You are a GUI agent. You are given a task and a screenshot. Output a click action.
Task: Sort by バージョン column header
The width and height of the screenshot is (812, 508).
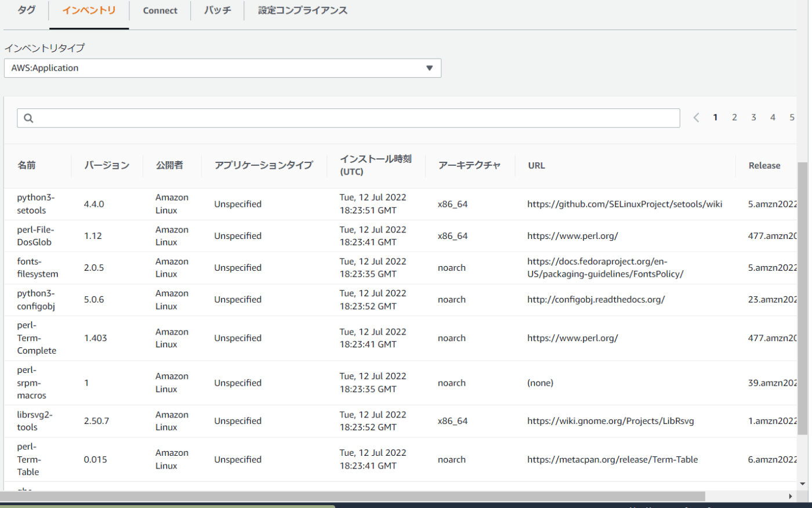coord(107,165)
